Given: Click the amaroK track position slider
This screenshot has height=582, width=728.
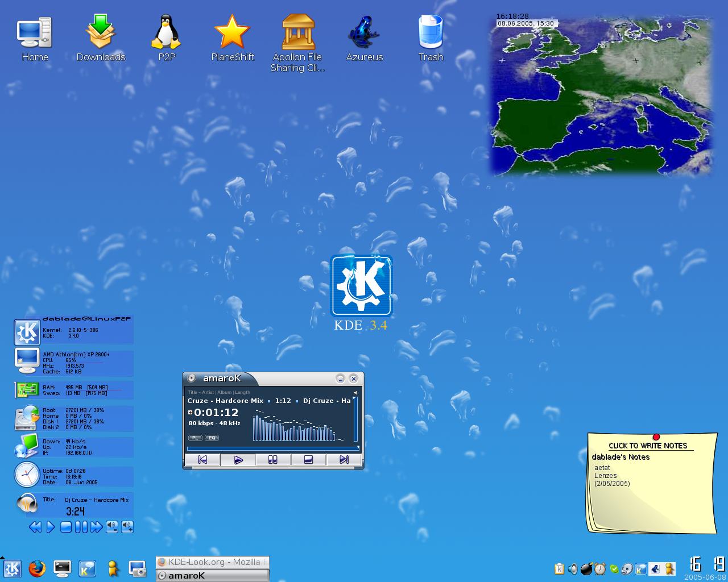Looking at the screenshot, I should pyautogui.click(x=273, y=448).
